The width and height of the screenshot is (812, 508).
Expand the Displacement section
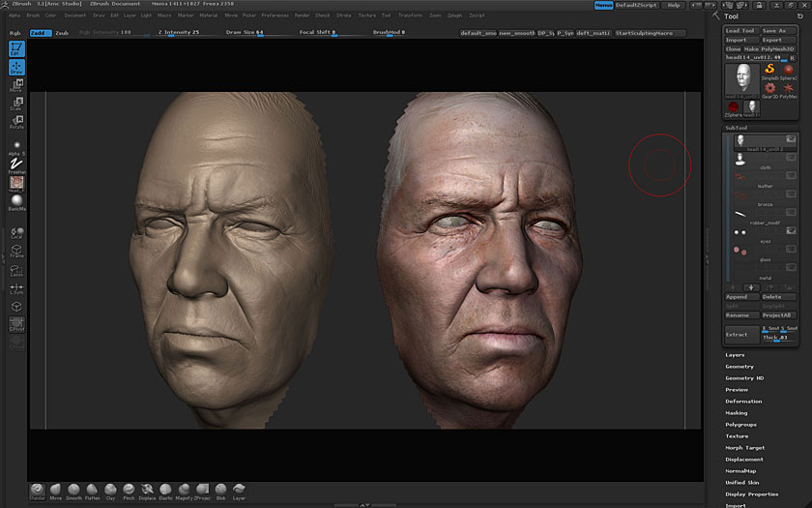coord(744,460)
